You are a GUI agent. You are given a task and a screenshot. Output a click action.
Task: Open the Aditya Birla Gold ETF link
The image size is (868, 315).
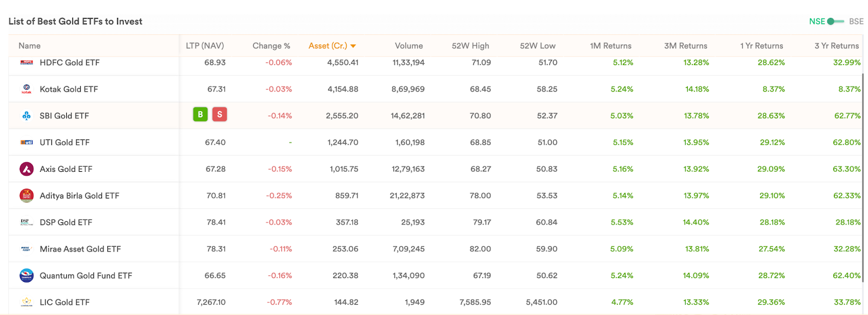pos(79,196)
